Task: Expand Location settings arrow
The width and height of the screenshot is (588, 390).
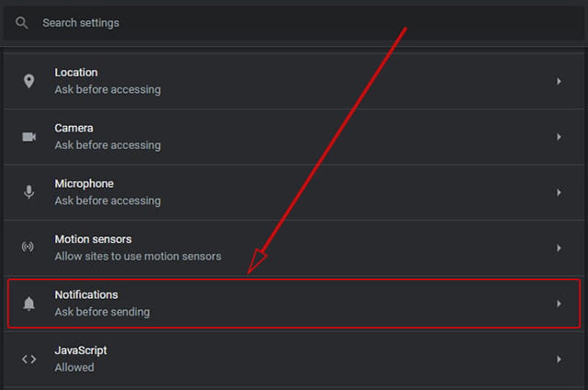Action: point(559,81)
